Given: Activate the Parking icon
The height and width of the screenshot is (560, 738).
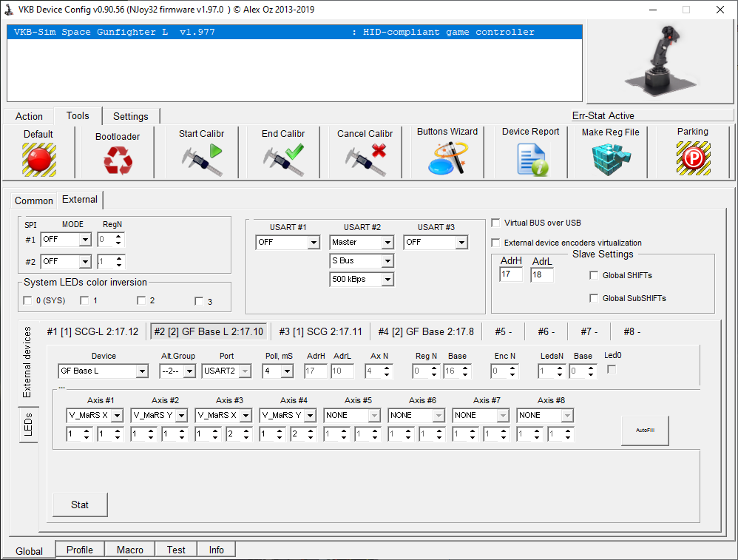Looking at the screenshot, I should coord(694,159).
